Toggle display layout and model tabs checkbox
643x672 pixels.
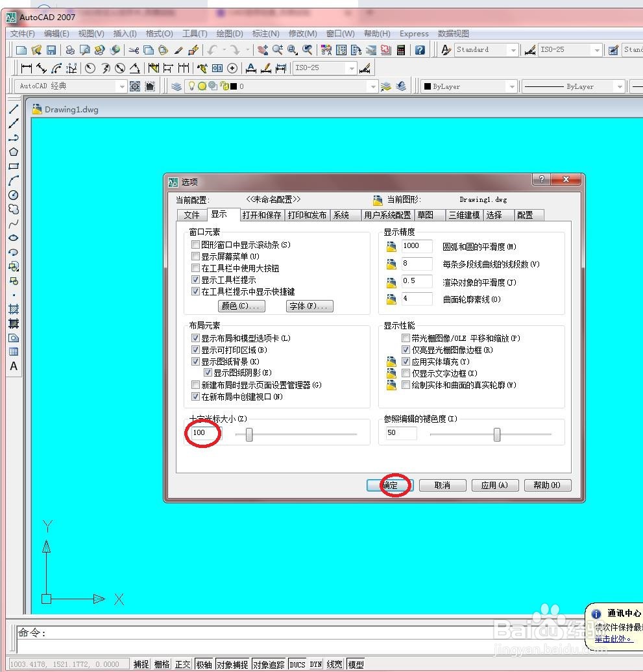click(x=195, y=338)
